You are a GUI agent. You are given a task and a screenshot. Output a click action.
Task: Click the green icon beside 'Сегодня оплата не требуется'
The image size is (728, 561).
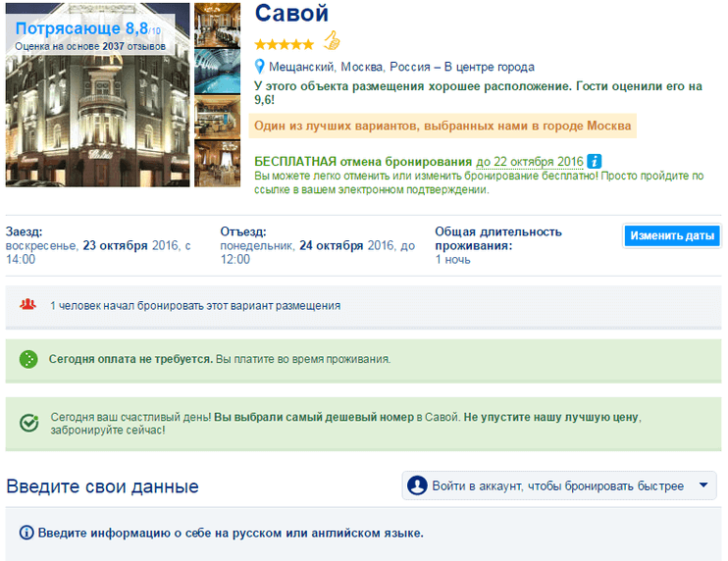(29, 359)
